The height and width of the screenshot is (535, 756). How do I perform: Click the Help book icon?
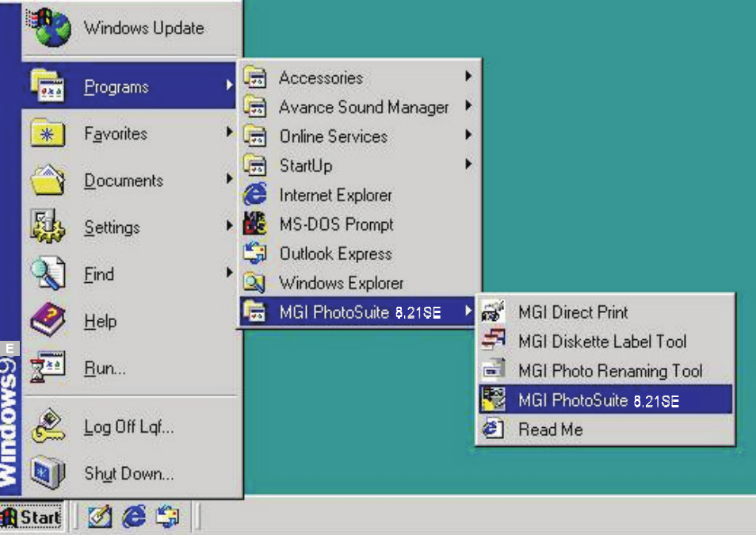tap(48, 319)
